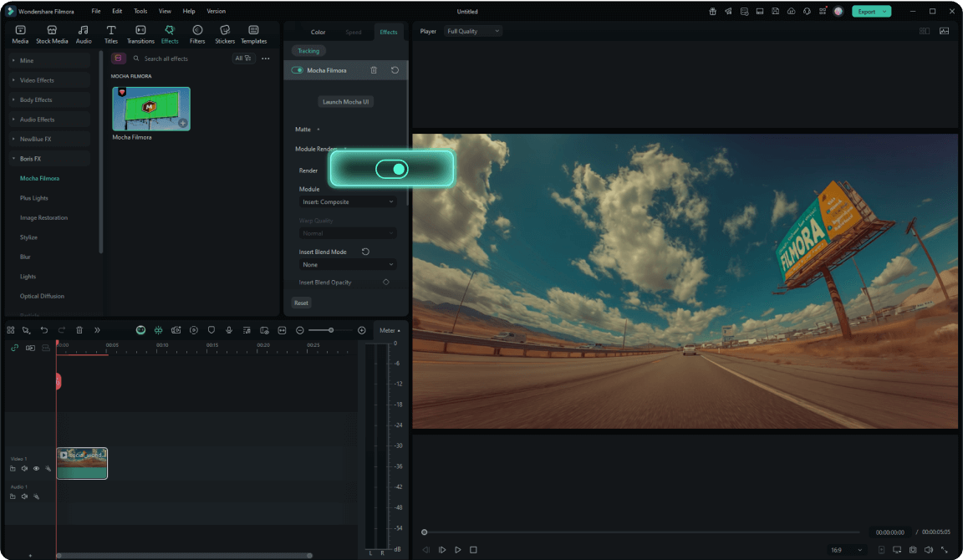The height and width of the screenshot is (560, 963).
Task: Click the play button in the player
Action: point(457,550)
